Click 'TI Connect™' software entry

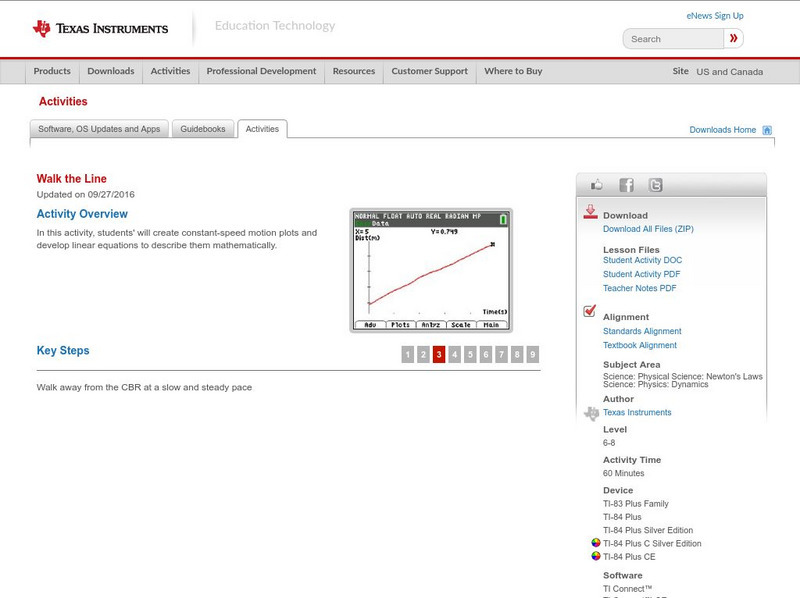coord(628,588)
